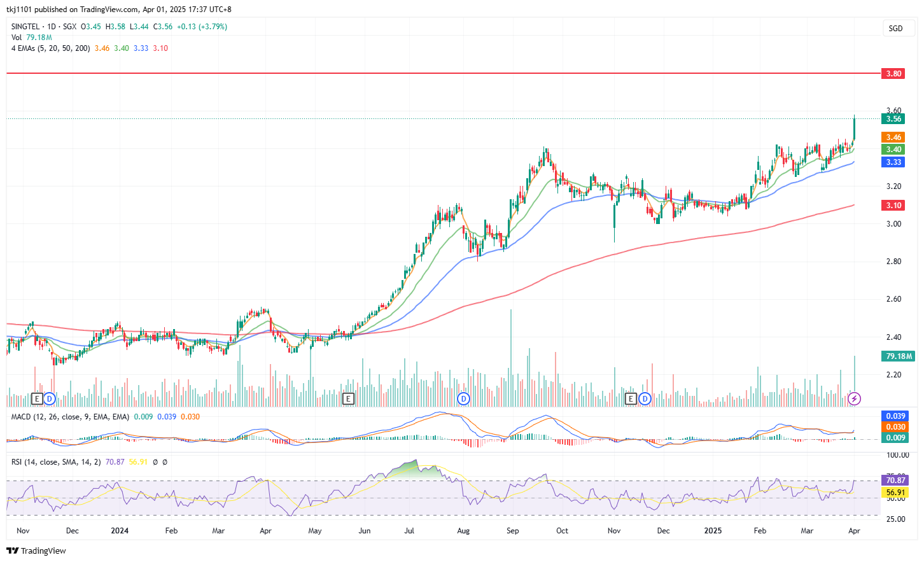Click the high price H3.58 in the legend

coord(115,27)
